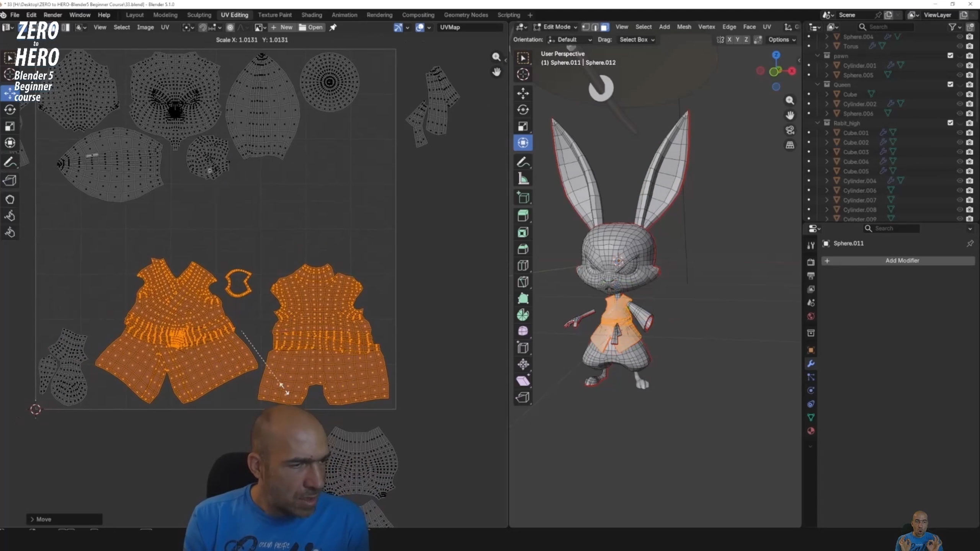Hide Cylinder.004 in viewport via eye icon
980x551 pixels.
pos(960,181)
